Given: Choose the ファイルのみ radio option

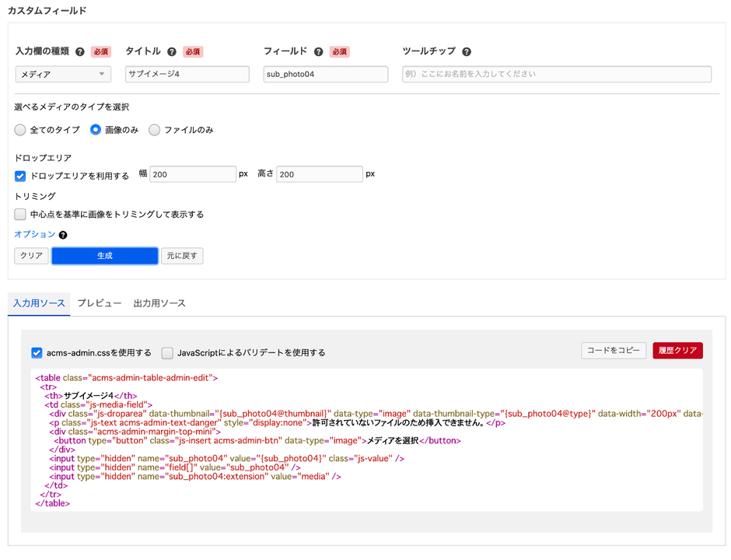Looking at the screenshot, I should tap(155, 130).
